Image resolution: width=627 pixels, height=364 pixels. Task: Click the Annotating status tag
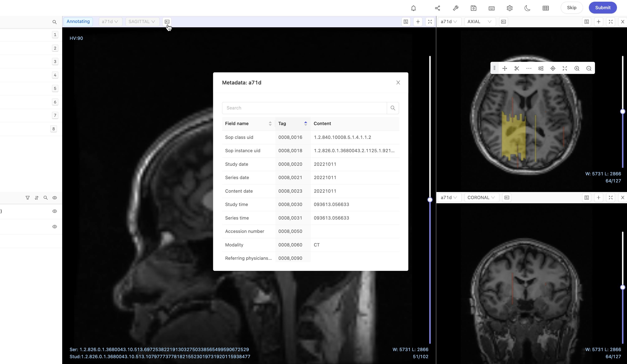[x=78, y=21]
